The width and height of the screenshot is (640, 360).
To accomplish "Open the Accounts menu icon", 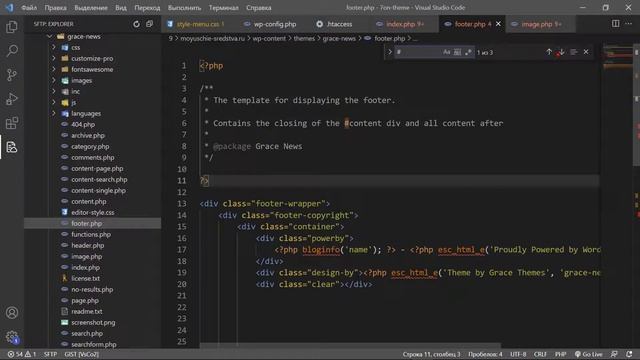I will [x=12, y=313].
